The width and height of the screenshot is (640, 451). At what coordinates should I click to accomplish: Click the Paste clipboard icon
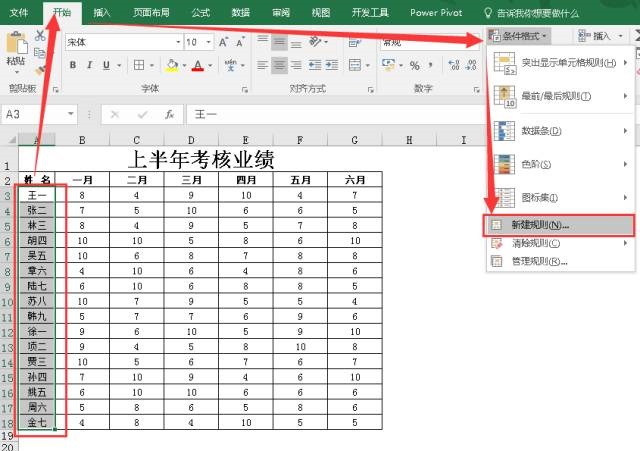click(x=16, y=47)
